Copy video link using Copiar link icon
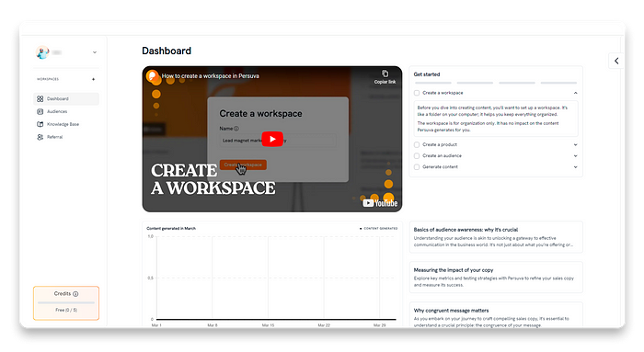Image resolution: width=644 pixels, height=352 pixels. tap(385, 74)
